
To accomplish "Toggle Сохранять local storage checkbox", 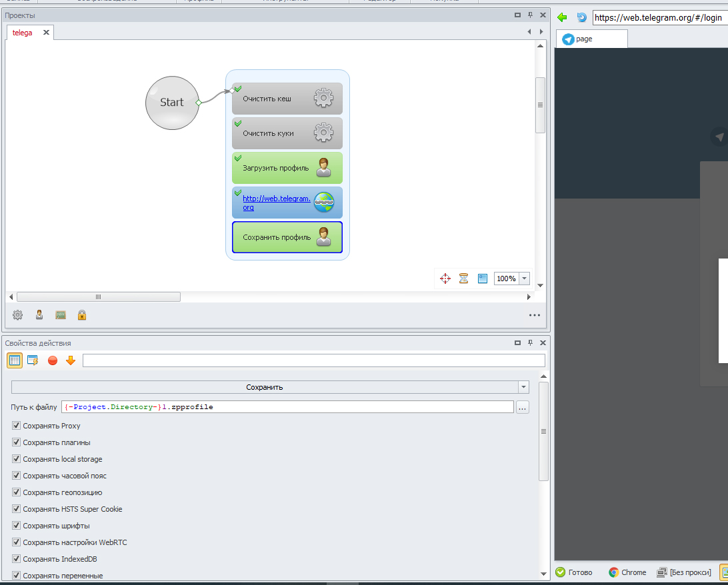I will tap(16, 459).
